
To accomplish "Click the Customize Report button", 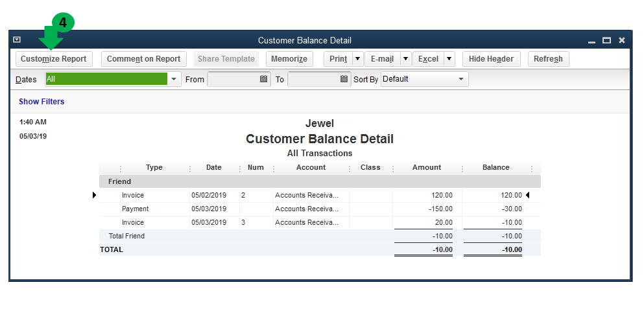I will (x=53, y=59).
